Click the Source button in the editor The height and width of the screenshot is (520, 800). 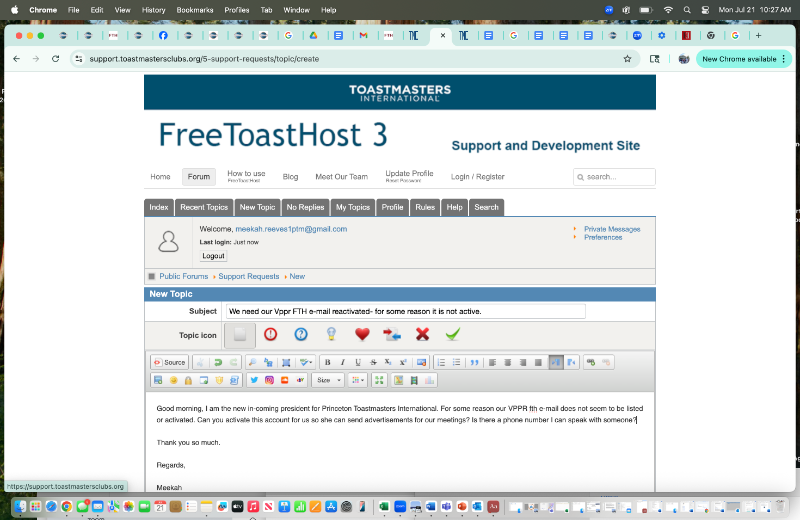click(169, 362)
